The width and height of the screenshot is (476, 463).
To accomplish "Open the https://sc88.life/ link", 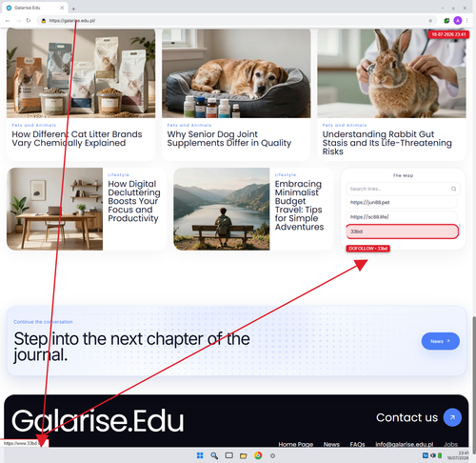I will [402, 217].
